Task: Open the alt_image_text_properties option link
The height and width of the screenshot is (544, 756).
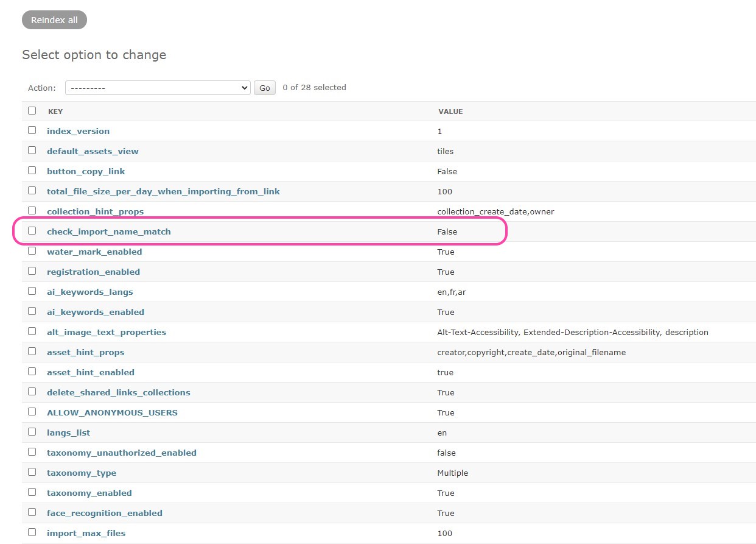Action: [107, 332]
